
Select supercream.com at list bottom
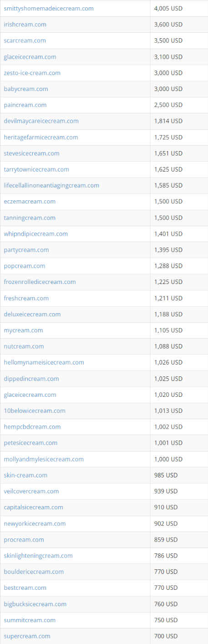click(27, 636)
